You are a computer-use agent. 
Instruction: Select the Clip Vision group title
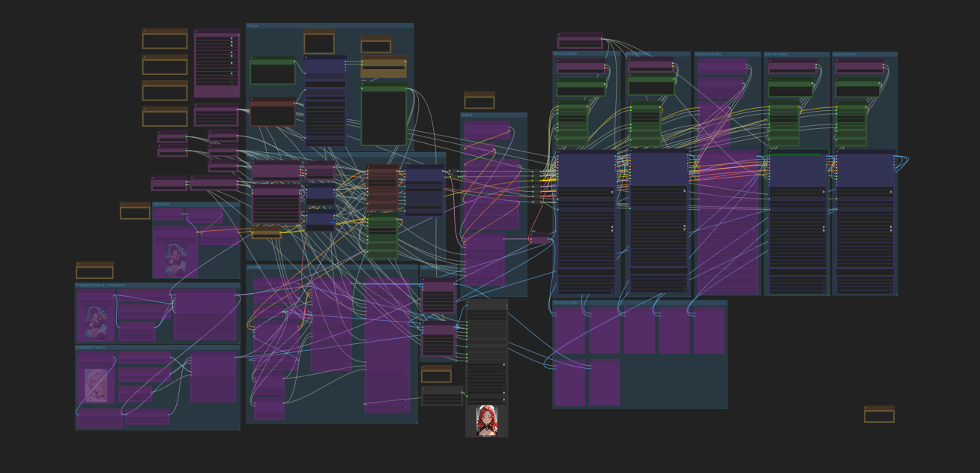pos(161,204)
